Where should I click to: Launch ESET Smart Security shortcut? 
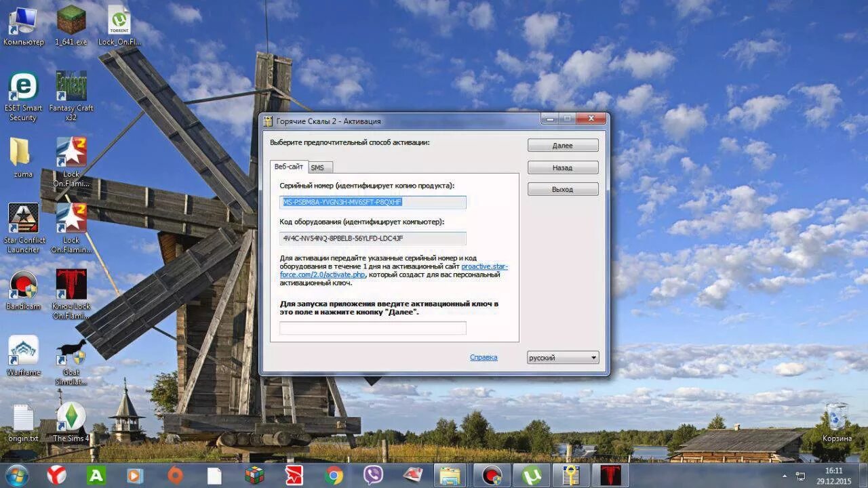click(x=23, y=96)
